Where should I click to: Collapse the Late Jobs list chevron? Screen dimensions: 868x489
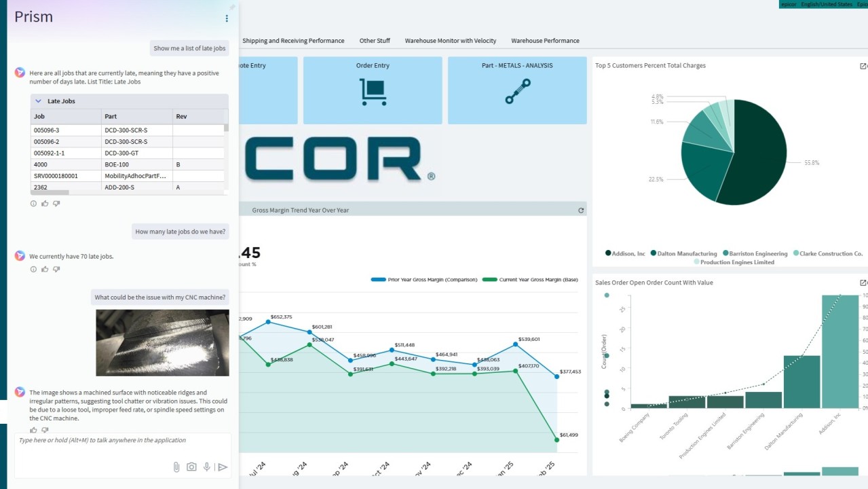[39, 101]
